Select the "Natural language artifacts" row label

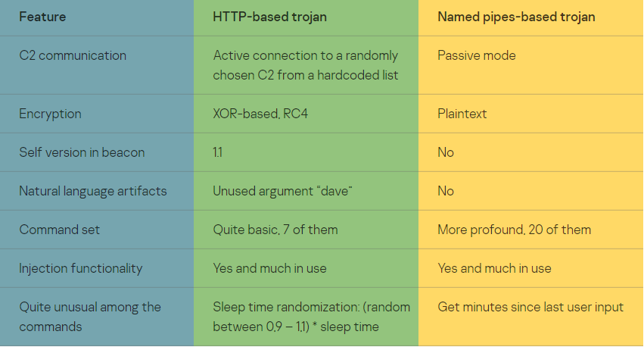[92, 191]
